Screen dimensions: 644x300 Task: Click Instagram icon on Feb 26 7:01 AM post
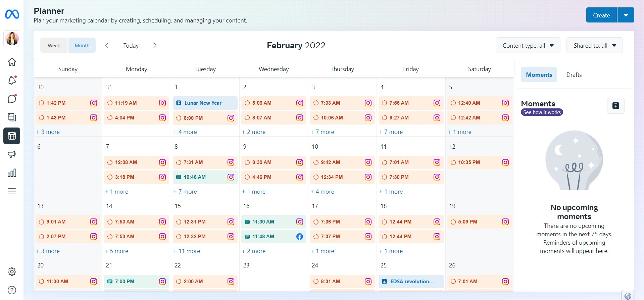[x=505, y=282]
